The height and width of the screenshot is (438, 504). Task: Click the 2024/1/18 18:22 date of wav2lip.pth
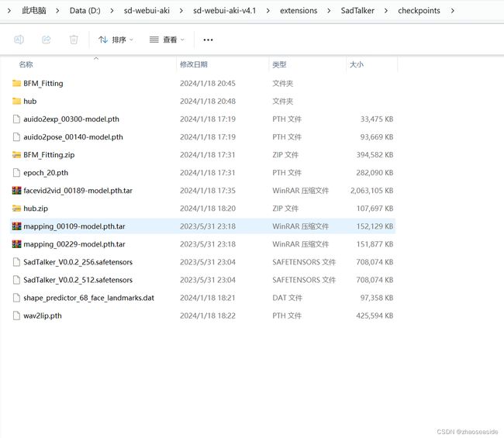point(208,316)
